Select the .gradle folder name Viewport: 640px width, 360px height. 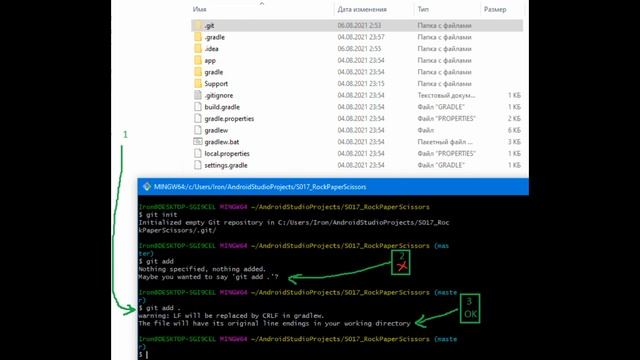[215, 37]
